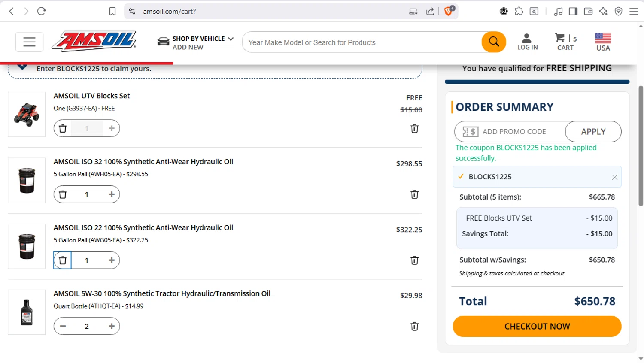
Task: Click the page vertical scrollbar
Action: (641, 146)
